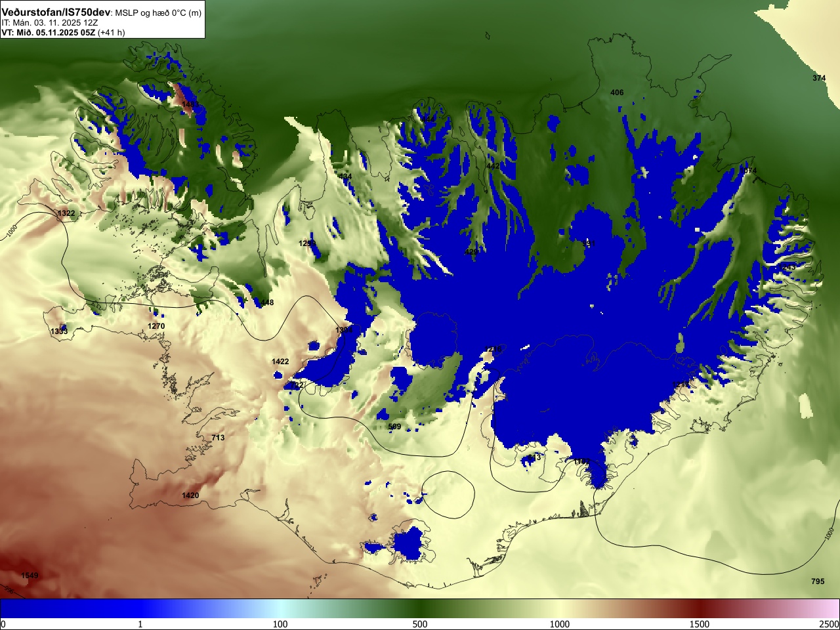Click the 1304 height value
This screenshot has height=630, width=840.
coord(344,330)
